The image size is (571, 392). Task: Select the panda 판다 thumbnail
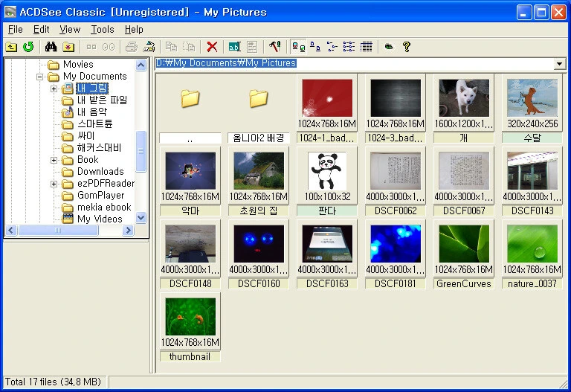[x=327, y=181]
